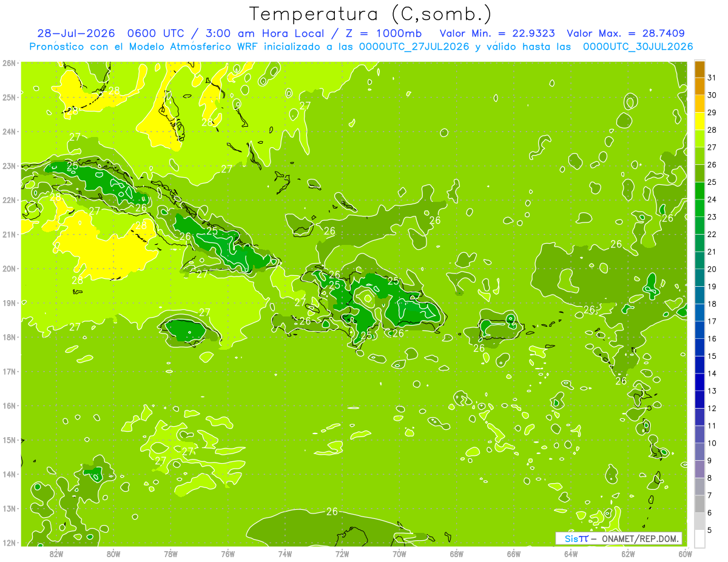The width and height of the screenshot is (728, 562).
Task: Pick the amber legend swatch between 29 and 30
Action: click(699, 104)
